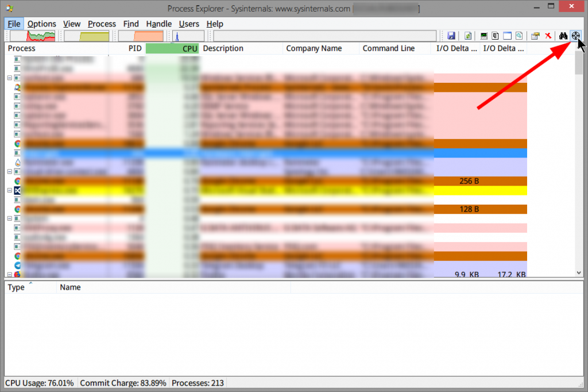Open the Users menu
The height and width of the screenshot is (392, 588).
point(188,24)
